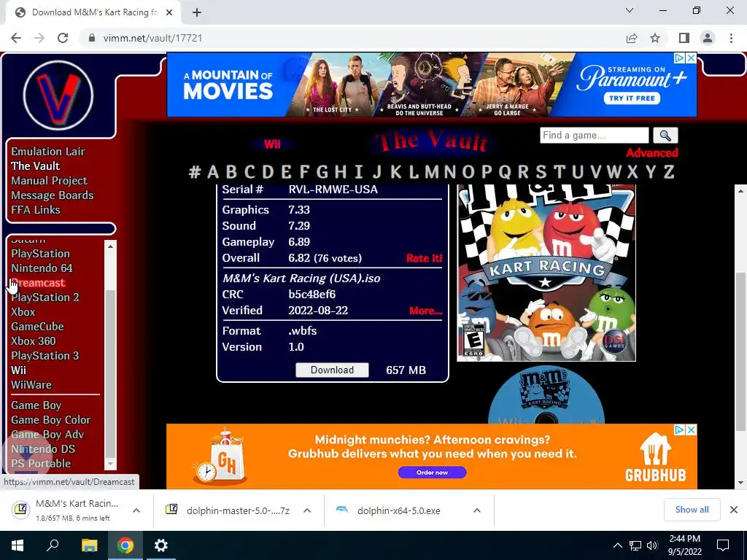Viewport: 747px width, 560px height.
Task: Click the systems list scroll up arrow
Action: coord(111,246)
